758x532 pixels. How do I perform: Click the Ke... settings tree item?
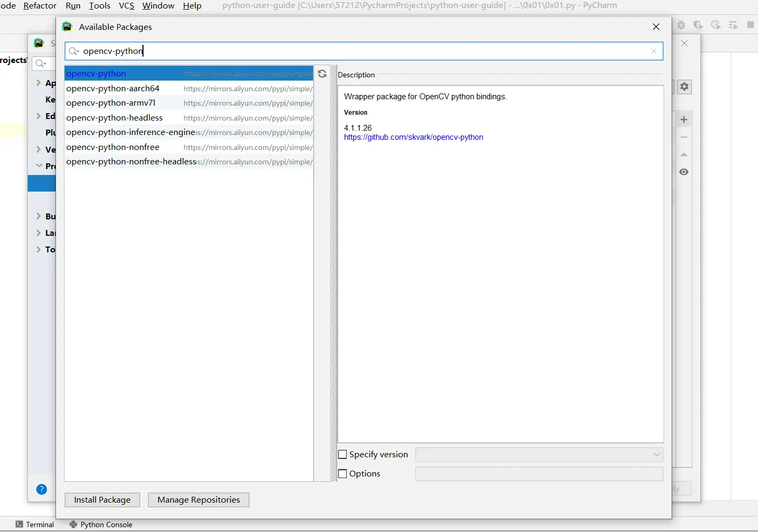pos(50,99)
